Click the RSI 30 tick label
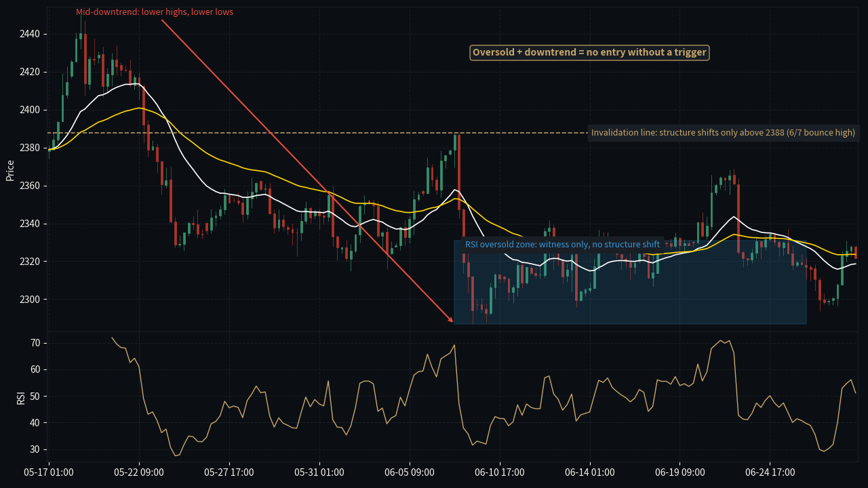 click(x=36, y=449)
